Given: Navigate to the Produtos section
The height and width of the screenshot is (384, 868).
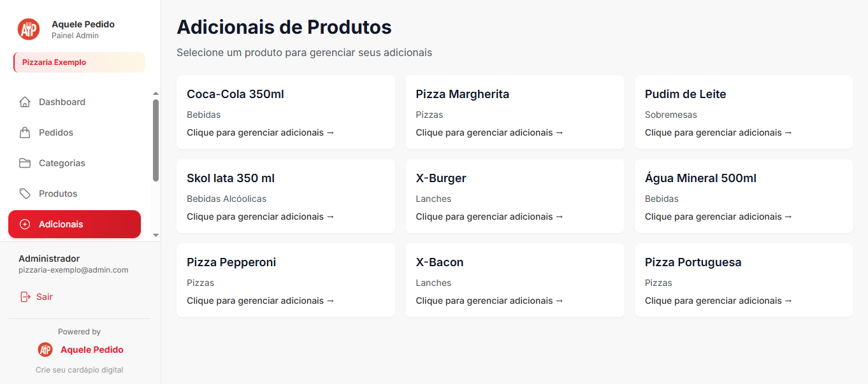Looking at the screenshot, I should pyautogui.click(x=58, y=193).
